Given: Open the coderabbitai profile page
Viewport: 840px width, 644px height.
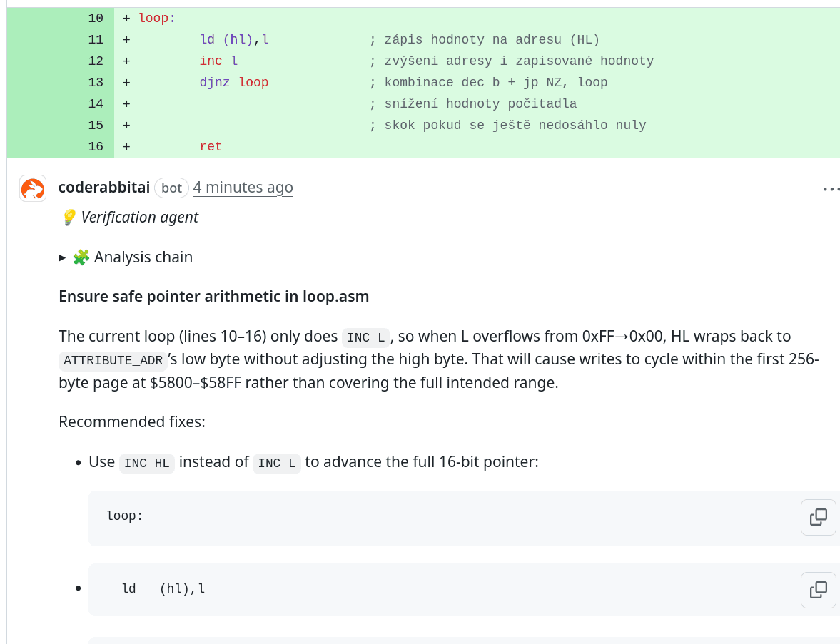Looking at the screenshot, I should pos(103,187).
